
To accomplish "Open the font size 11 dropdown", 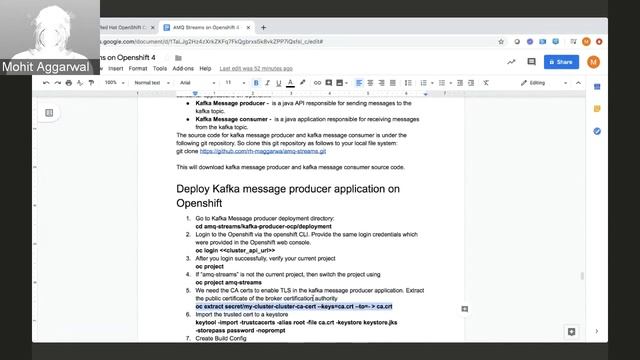I will pyautogui.click(x=235, y=83).
